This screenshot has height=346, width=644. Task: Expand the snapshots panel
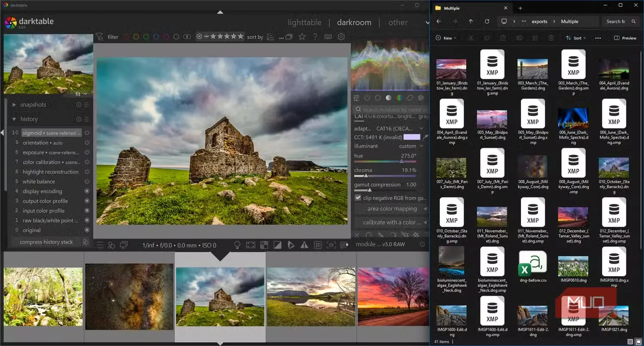point(14,105)
